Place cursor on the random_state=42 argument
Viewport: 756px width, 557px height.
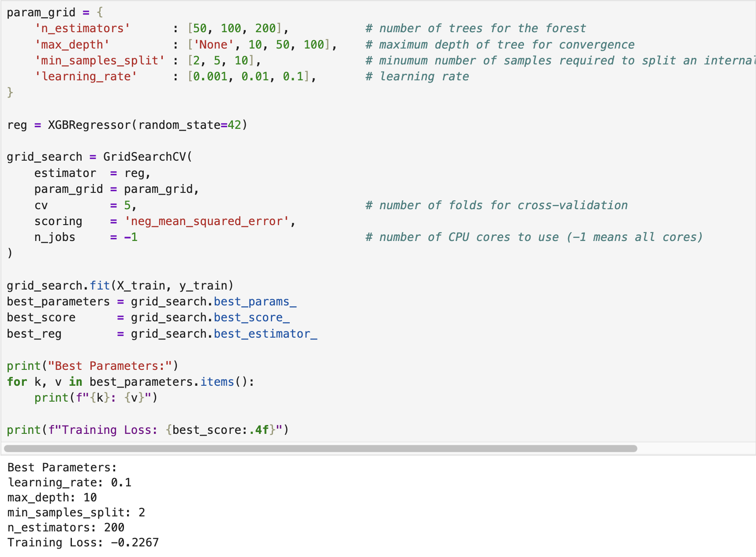click(190, 125)
